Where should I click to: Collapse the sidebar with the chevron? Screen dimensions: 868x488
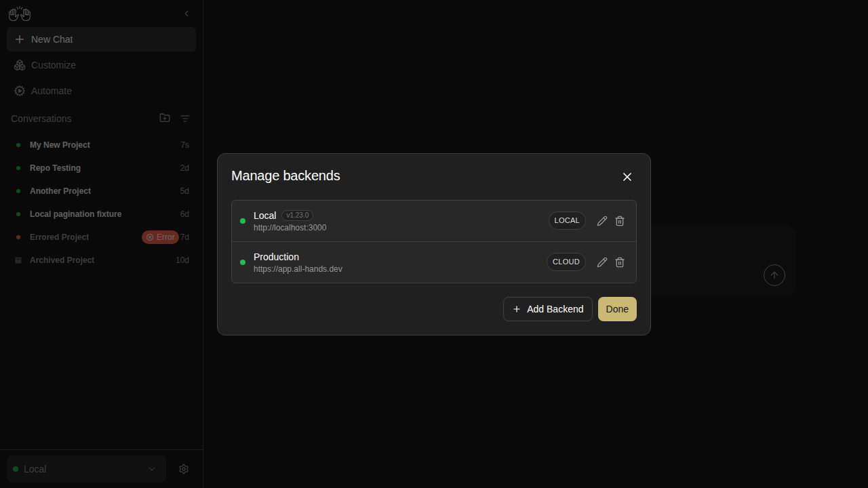(x=186, y=14)
